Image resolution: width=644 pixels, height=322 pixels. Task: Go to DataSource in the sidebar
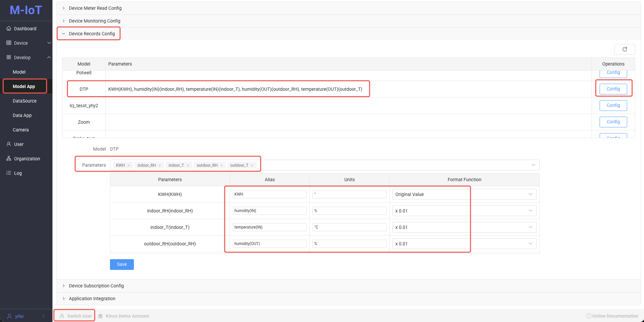(x=25, y=101)
